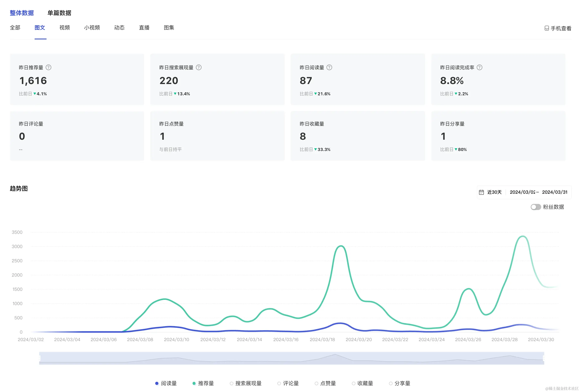580x392 pixels.
Task: Click question mark next to 昨日阅读量
Action: point(329,67)
